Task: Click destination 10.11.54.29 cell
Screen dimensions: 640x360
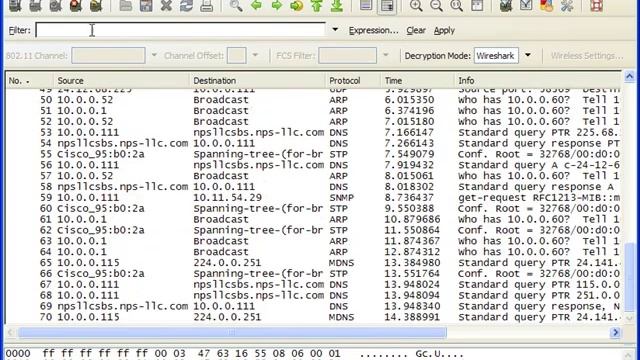Action: coord(227,198)
